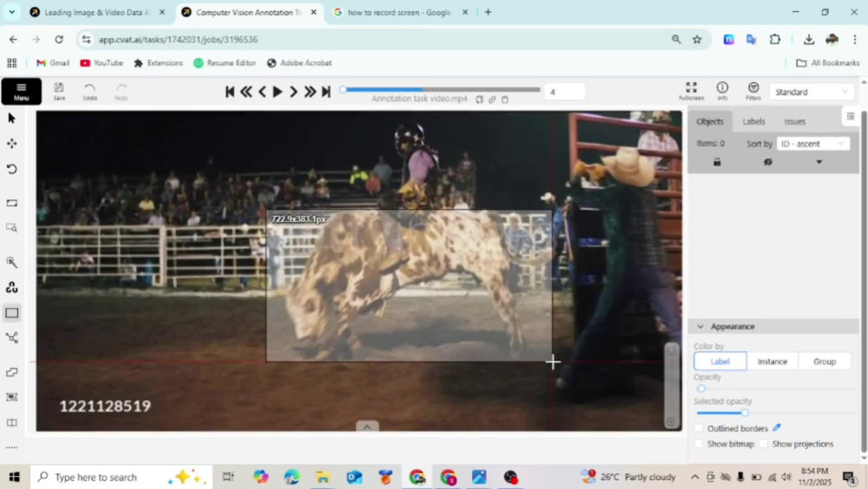Open a new browser tab

tap(488, 12)
